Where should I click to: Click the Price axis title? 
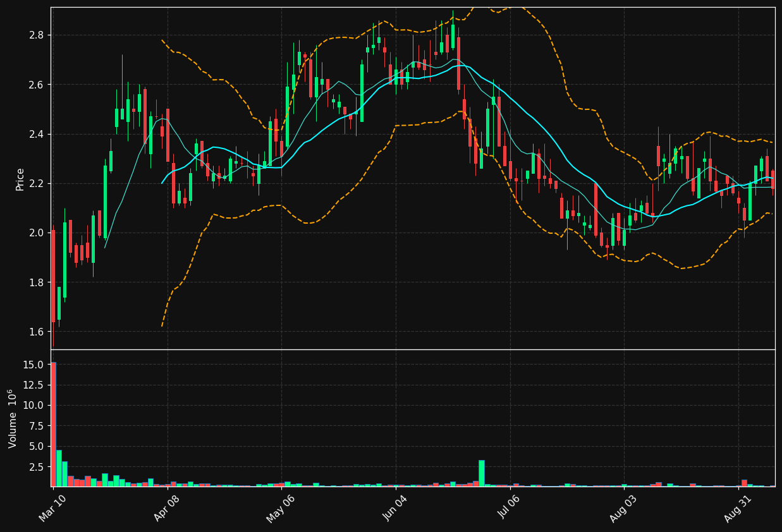pos(20,179)
